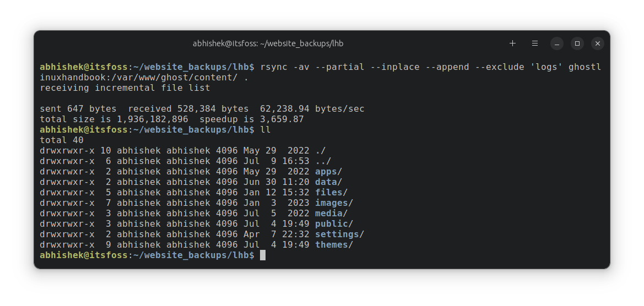644x306 pixels.
Task: Click the 'speedup is 3,659.87' text
Action: 251,119
